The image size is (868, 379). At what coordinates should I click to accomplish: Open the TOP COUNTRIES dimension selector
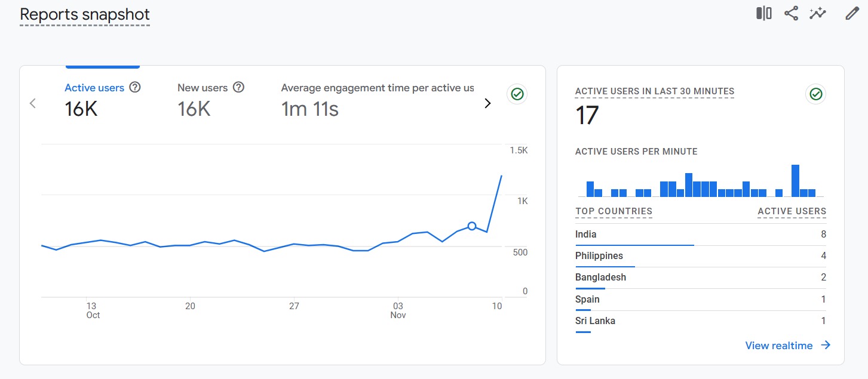[614, 211]
